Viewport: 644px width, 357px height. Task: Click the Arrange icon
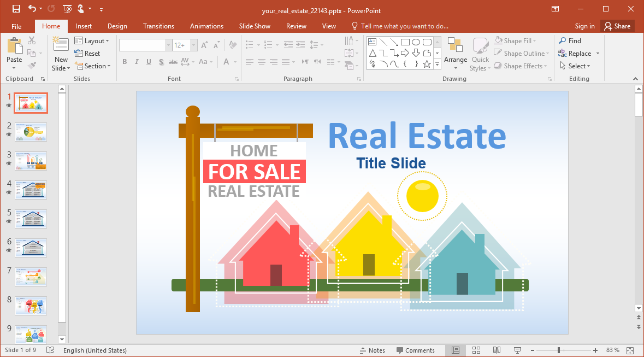pyautogui.click(x=456, y=54)
